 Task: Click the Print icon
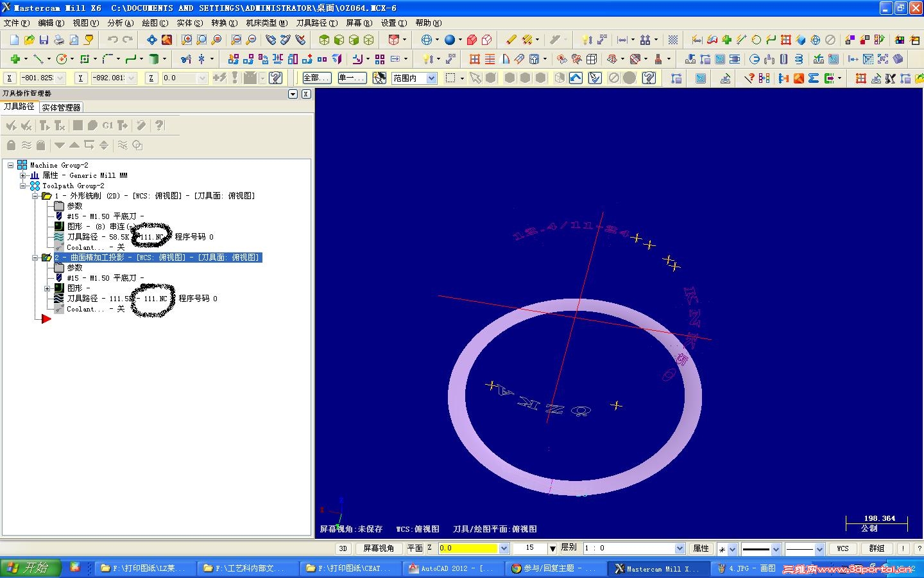tap(58, 40)
